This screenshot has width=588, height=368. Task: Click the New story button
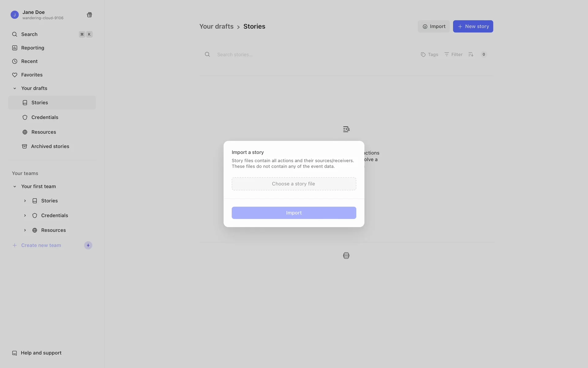[473, 26]
